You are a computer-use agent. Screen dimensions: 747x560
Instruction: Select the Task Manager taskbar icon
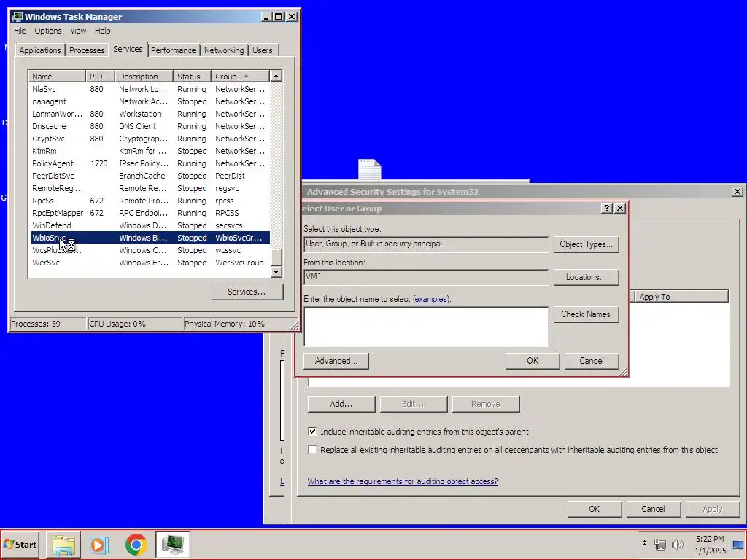(172, 544)
